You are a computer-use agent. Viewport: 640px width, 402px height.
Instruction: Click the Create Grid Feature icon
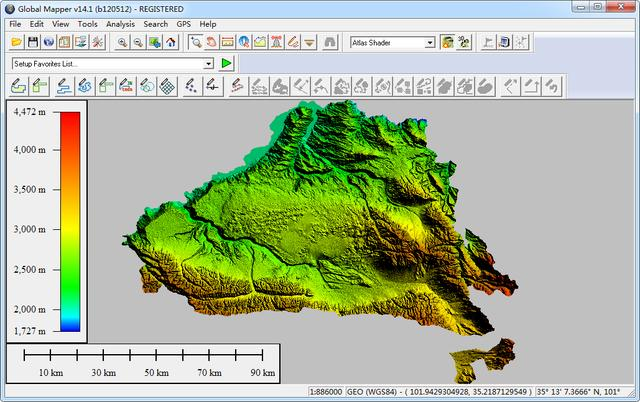point(167,87)
